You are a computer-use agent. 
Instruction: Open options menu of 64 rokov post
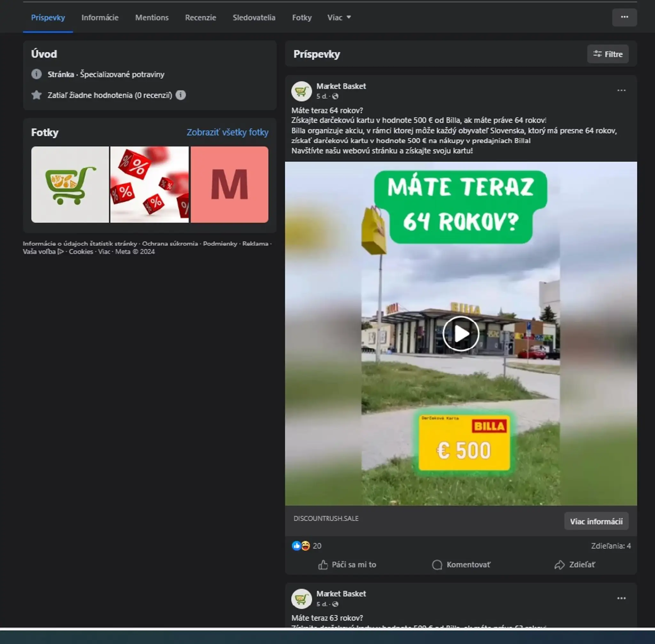coord(621,90)
